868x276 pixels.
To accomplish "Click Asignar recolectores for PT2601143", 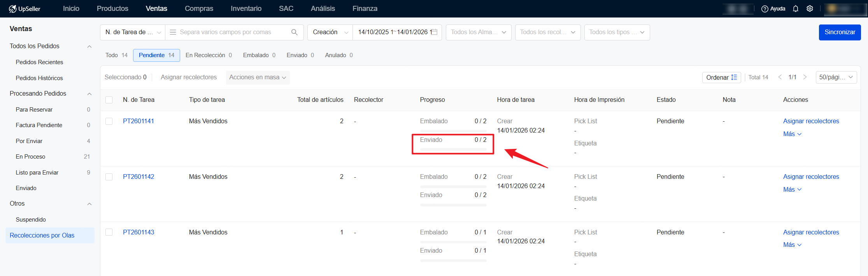I will pyautogui.click(x=811, y=232).
